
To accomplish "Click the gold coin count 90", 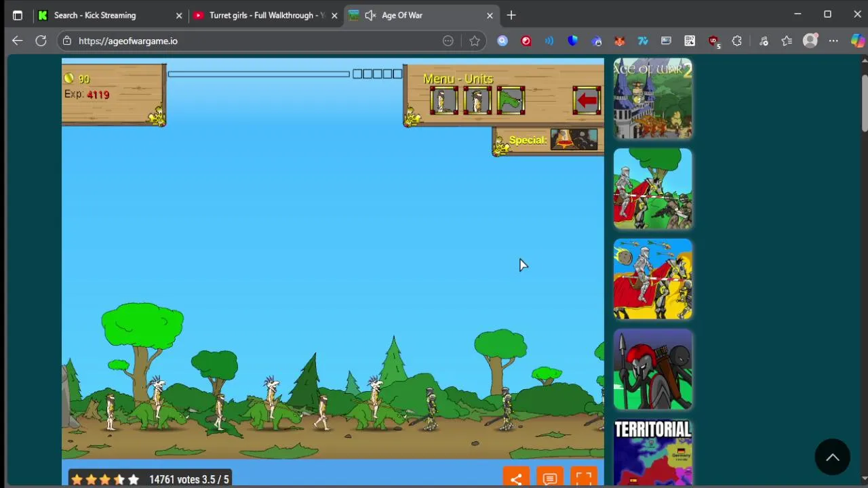I will [x=83, y=79].
